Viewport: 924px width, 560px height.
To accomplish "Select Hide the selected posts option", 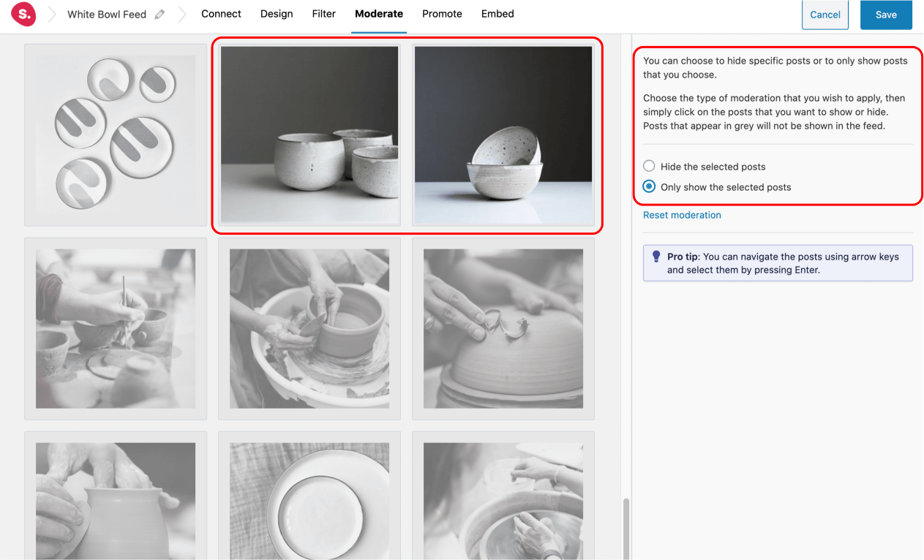I will pyautogui.click(x=649, y=166).
